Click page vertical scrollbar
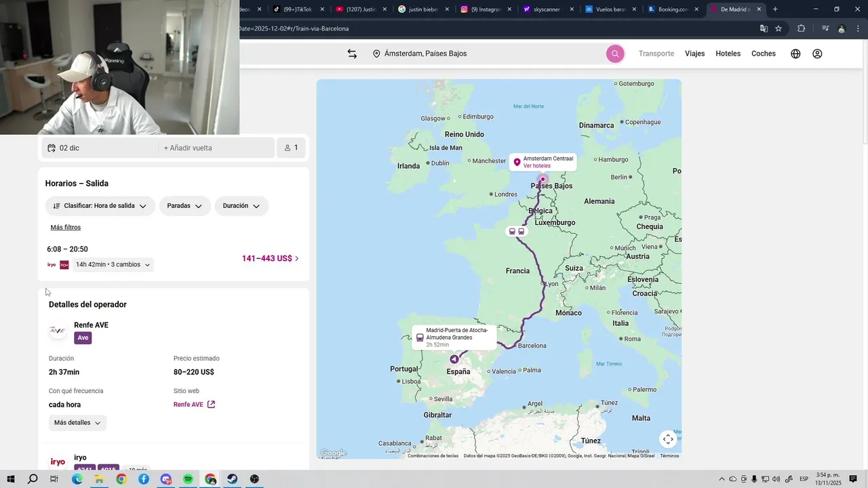The width and height of the screenshot is (868, 488). pyautogui.click(x=864, y=91)
